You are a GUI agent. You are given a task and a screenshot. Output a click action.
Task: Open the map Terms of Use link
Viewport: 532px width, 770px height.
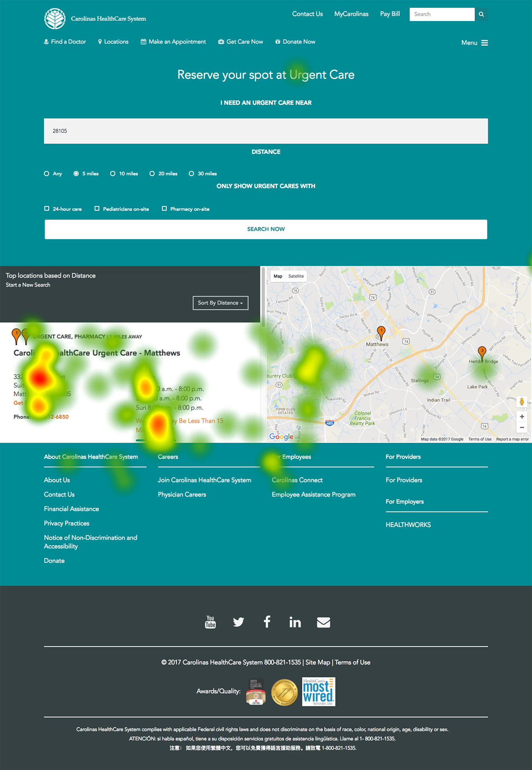pyautogui.click(x=480, y=439)
